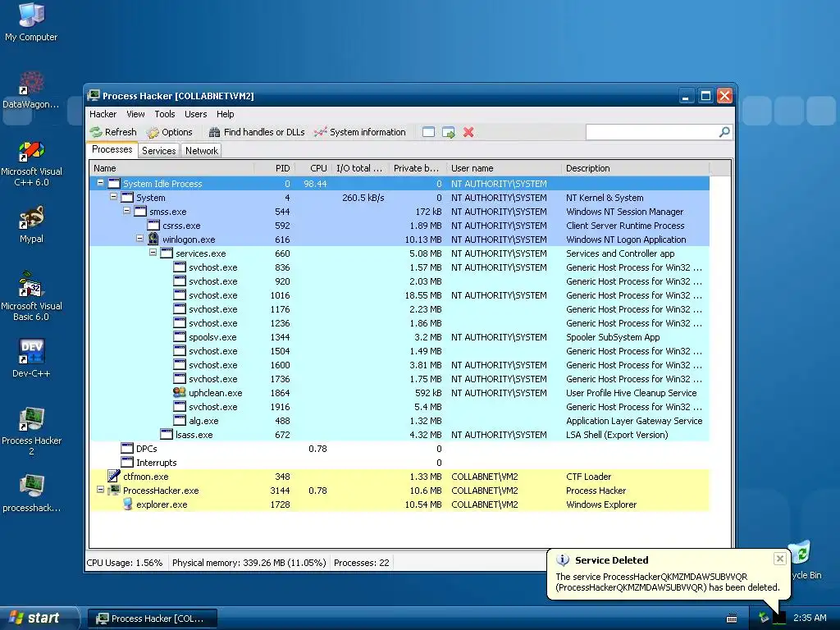The height and width of the screenshot is (630, 840).
Task: Select svchost.exe with PID 1916
Action: coord(399,407)
